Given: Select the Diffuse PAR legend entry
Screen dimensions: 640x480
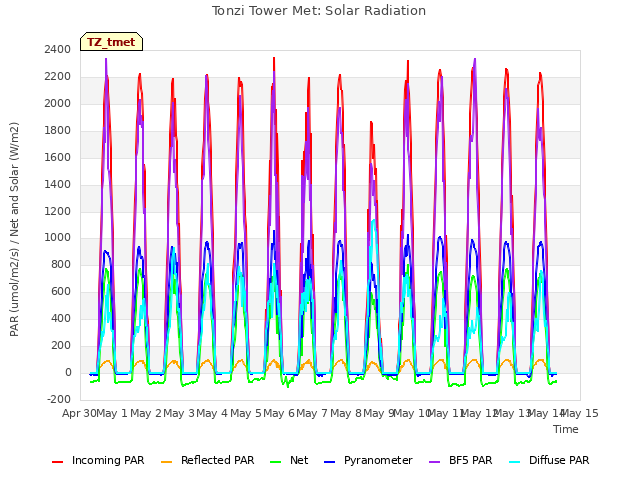Looking at the screenshot, I should coord(549,460).
